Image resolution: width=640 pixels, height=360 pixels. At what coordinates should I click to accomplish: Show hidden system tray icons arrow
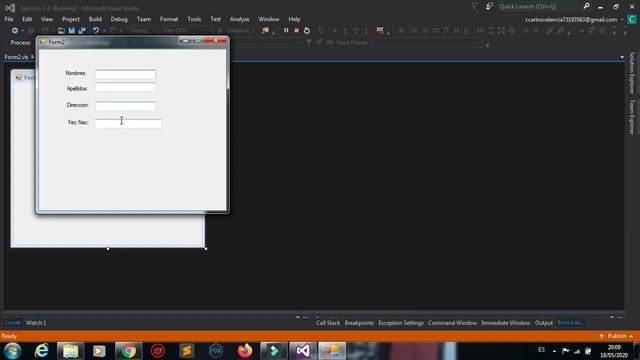click(x=554, y=351)
